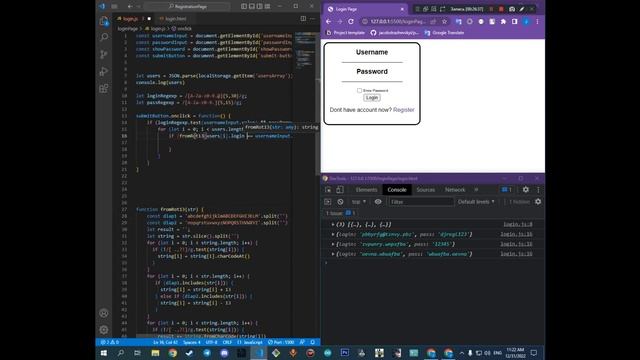Toggle the bottom panel layout icon
640x360 pixels.
[251, 6]
